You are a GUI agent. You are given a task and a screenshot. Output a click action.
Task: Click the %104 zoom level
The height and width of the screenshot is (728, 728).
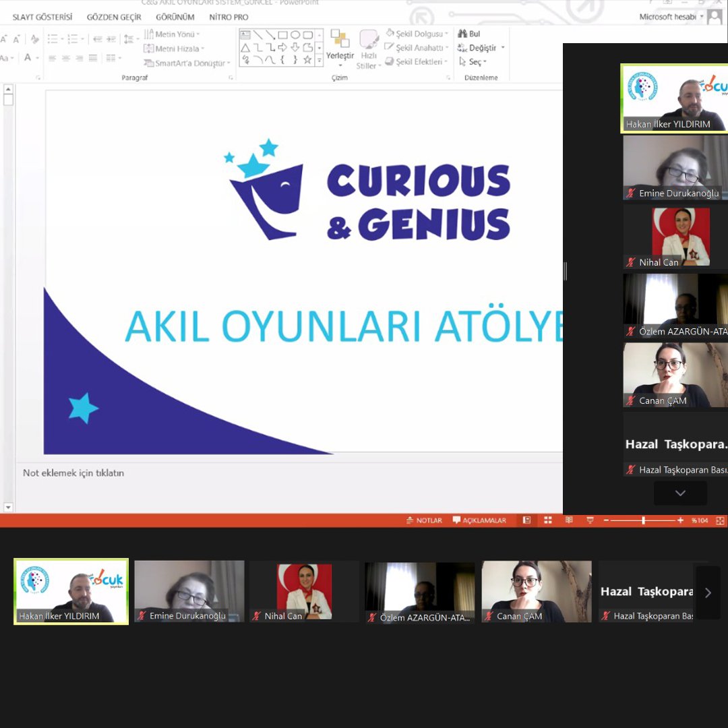700,520
